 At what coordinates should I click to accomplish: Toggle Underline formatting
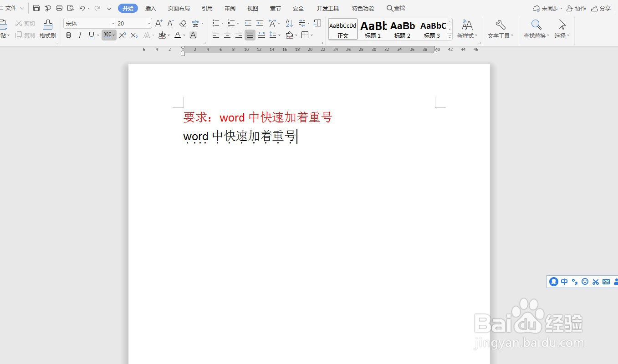[x=92, y=35]
